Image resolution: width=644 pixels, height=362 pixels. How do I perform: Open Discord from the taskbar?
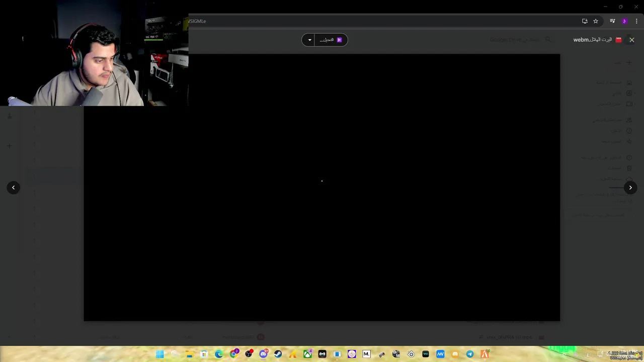pyautogui.click(x=263, y=354)
